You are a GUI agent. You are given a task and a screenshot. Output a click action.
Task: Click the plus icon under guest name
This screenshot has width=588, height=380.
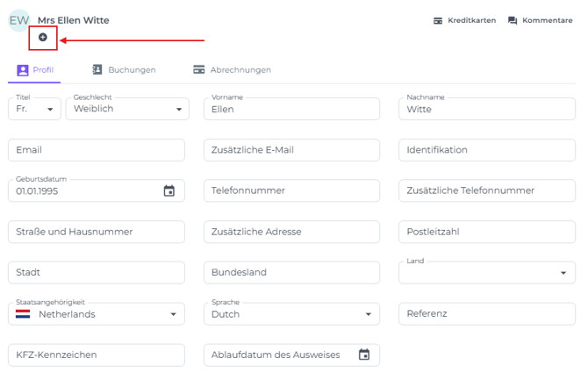(43, 37)
